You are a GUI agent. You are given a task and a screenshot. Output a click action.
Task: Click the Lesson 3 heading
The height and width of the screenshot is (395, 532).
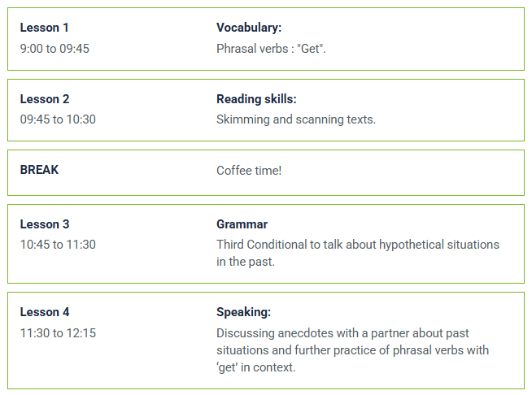[45, 224]
